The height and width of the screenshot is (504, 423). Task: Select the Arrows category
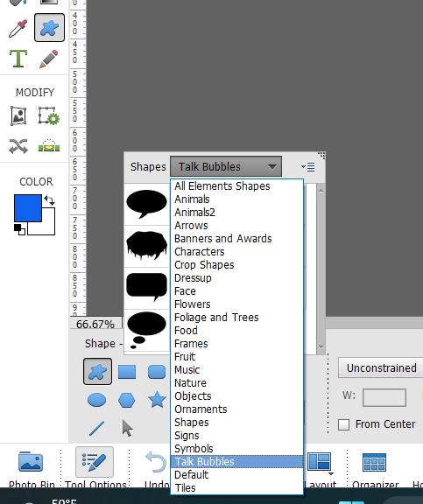pyautogui.click(x=236, y=226)
